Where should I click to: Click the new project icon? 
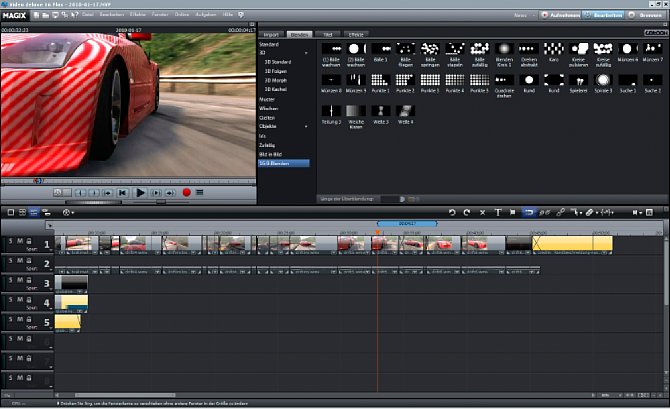pyautogui.click(x=36, y=15)
